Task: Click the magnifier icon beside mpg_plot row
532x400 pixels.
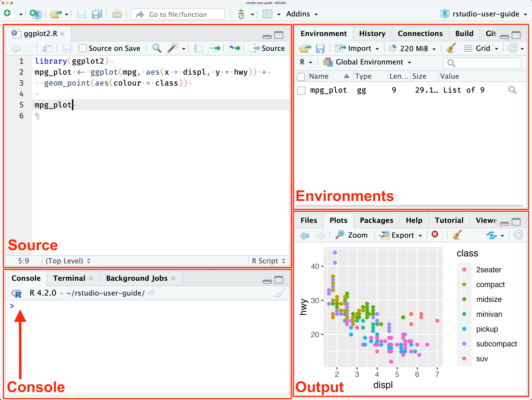Action: (x=512, y=90)
